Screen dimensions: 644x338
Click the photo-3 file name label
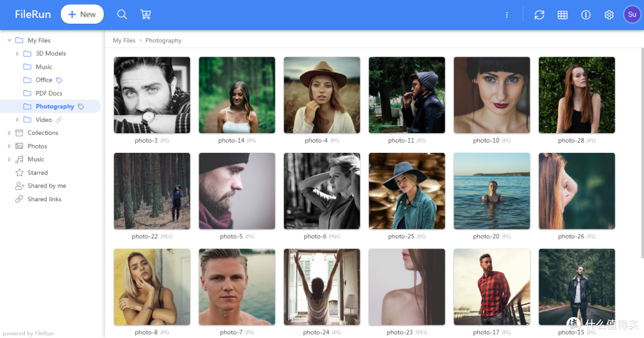click(x=152, y=140)
